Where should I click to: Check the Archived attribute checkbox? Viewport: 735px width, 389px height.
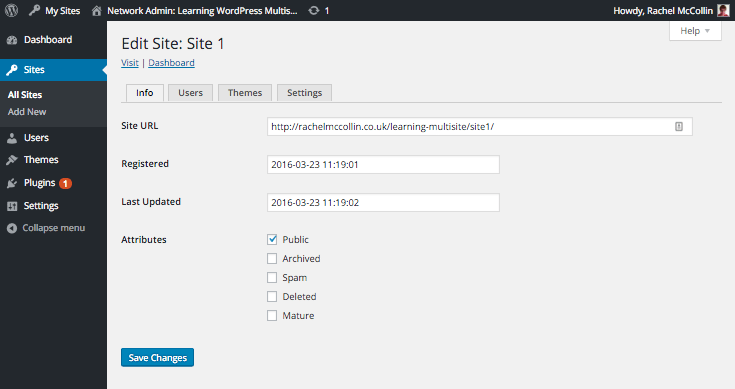(272, 259)
